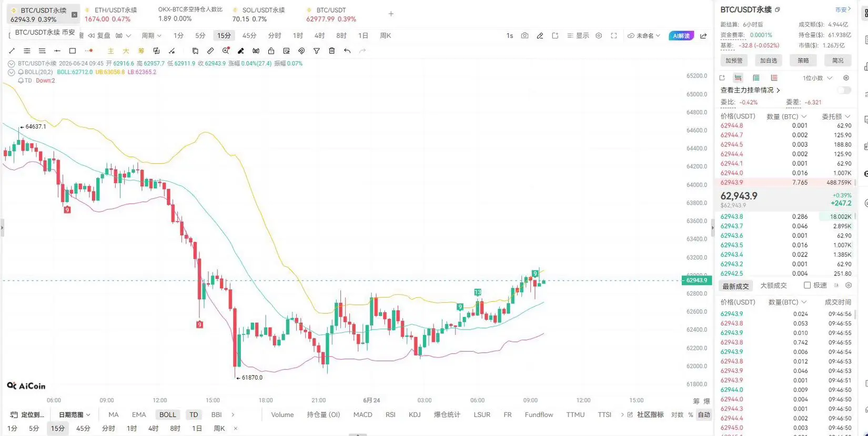The height and width of the screenshot is (436, 868).
Task: Take a chart snapshot with camera icon
Action: coord(524,36)
